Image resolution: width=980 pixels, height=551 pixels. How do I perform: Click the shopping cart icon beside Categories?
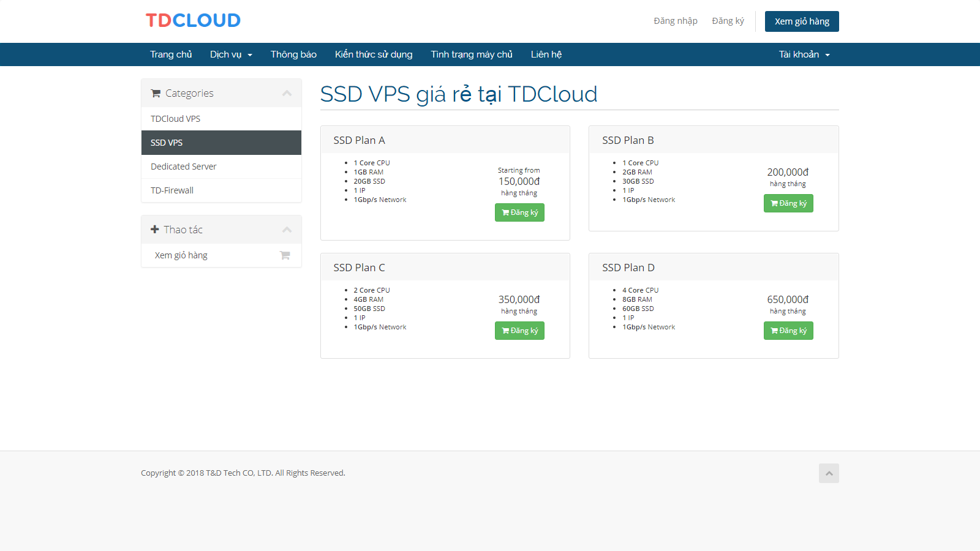point(156,94)
